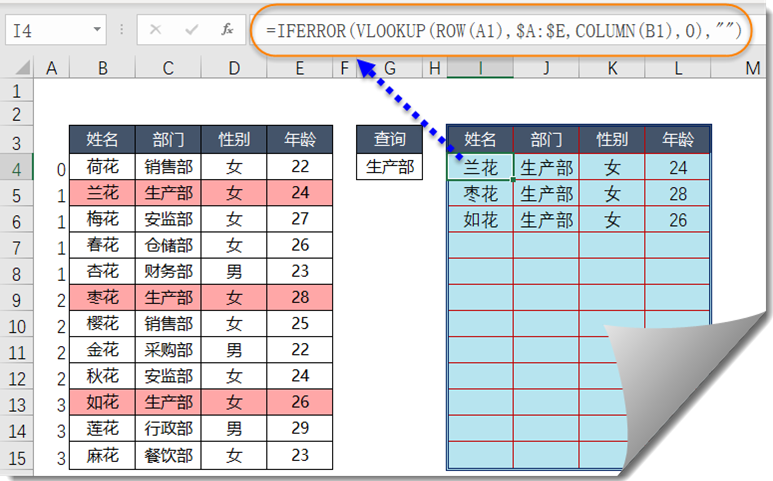
Task: Open the Name Box dropdown arrow
Action: [x=97, y=30]
